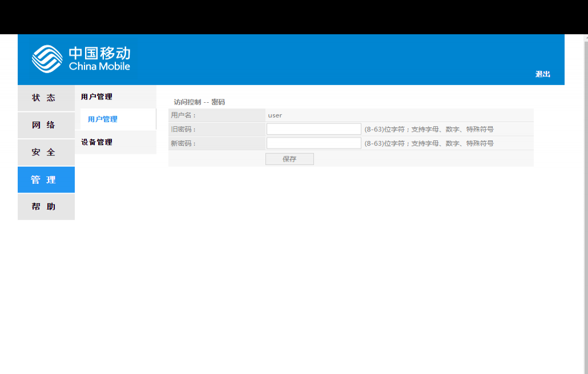Click the China Mobile logo
The image size is (588, 374).
point(81,59)
